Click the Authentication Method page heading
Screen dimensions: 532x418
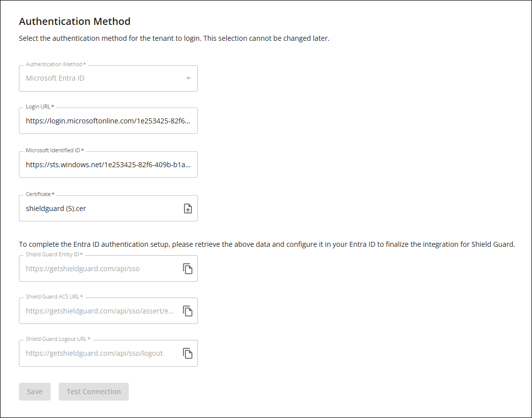[75, 21]
